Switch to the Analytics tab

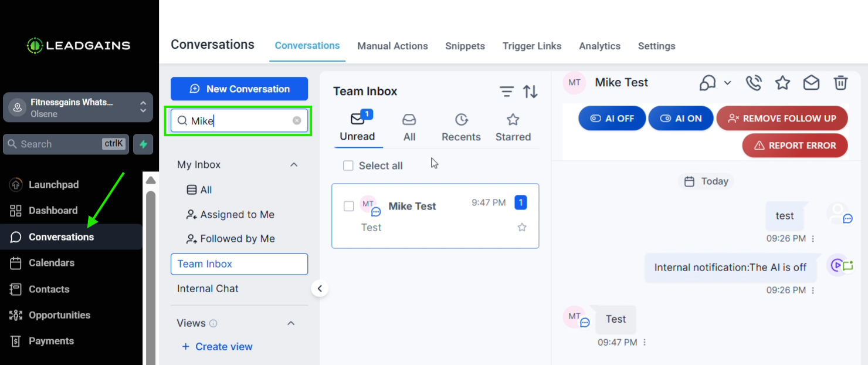[599, 46]
